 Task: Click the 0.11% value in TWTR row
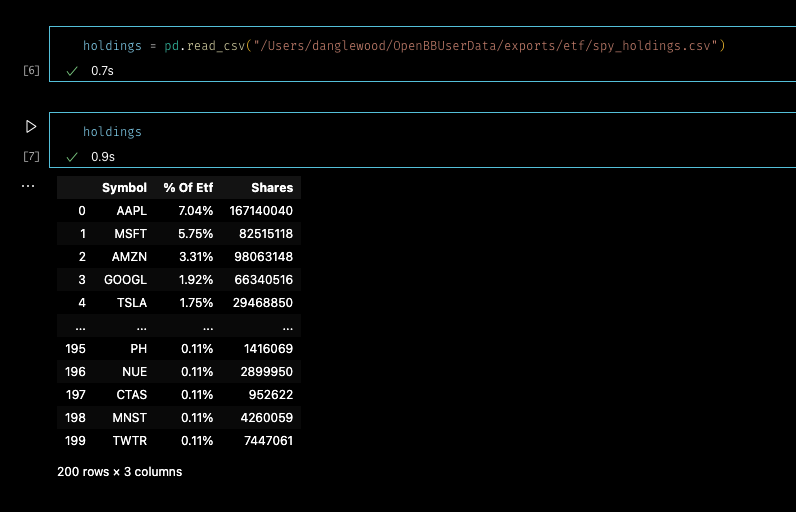tap(197, 441)
